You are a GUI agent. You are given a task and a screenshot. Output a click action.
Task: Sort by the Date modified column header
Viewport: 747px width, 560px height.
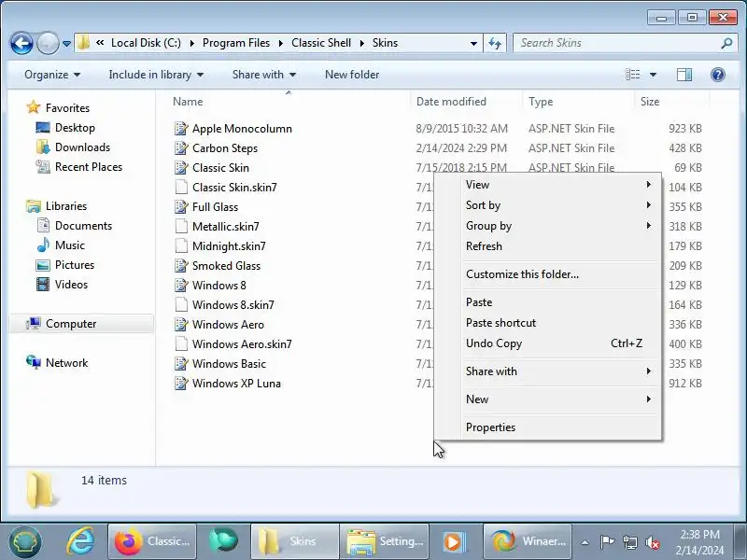pos(451,102)
